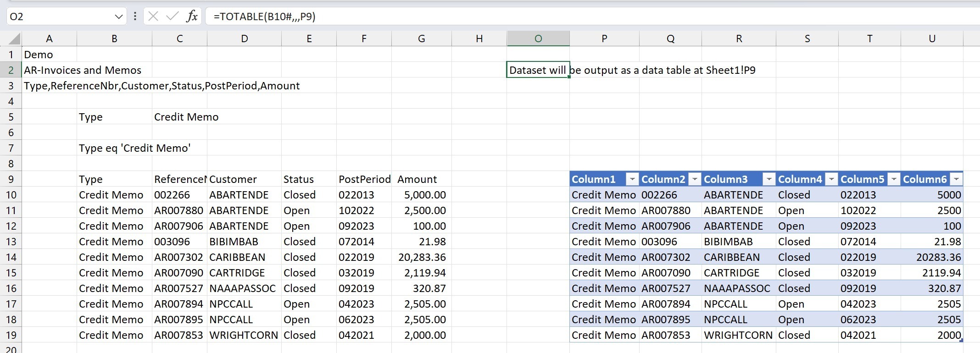Click PostPeriod 072014 in column F
This screenshot has width=980, height=353.
tap(364, 242)
